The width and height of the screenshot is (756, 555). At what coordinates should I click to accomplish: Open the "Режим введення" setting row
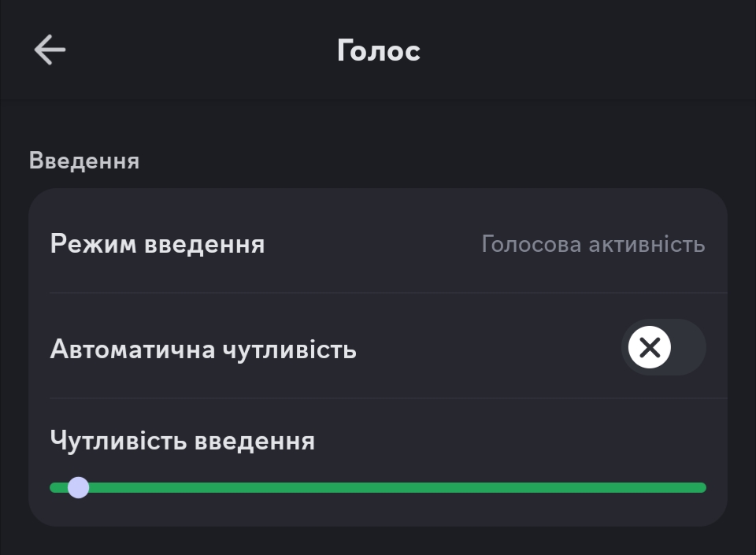[x=378, y=244]
